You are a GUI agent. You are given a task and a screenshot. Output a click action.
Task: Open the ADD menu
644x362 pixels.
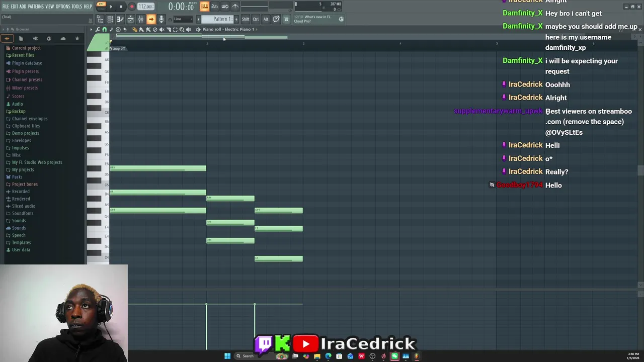pos(23,7)
